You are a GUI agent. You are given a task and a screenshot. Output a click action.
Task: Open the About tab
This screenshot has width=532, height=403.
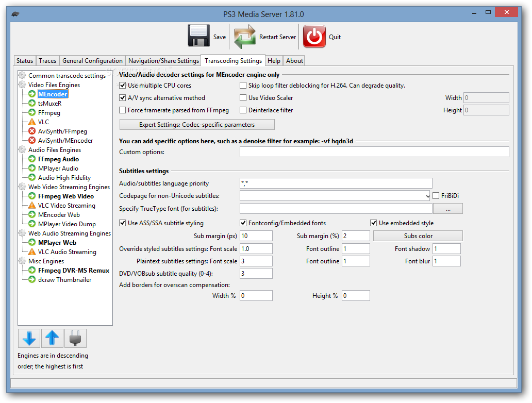pos(294,61)
